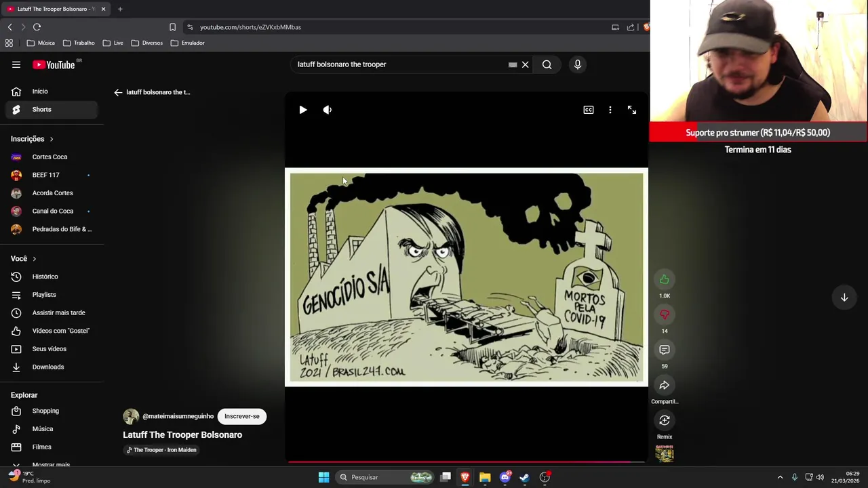Screen dimensions: 868x488
Task: Remix this Short
Action: tap(665, 420)
